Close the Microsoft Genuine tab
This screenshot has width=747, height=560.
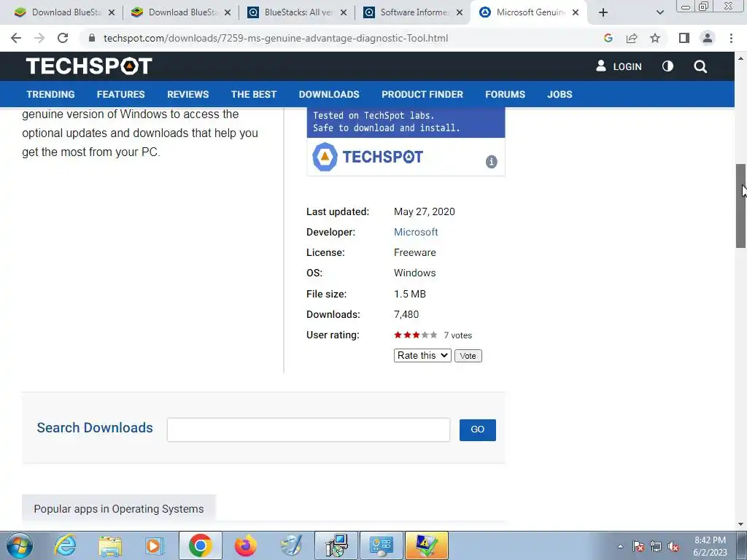pos(576,12)
